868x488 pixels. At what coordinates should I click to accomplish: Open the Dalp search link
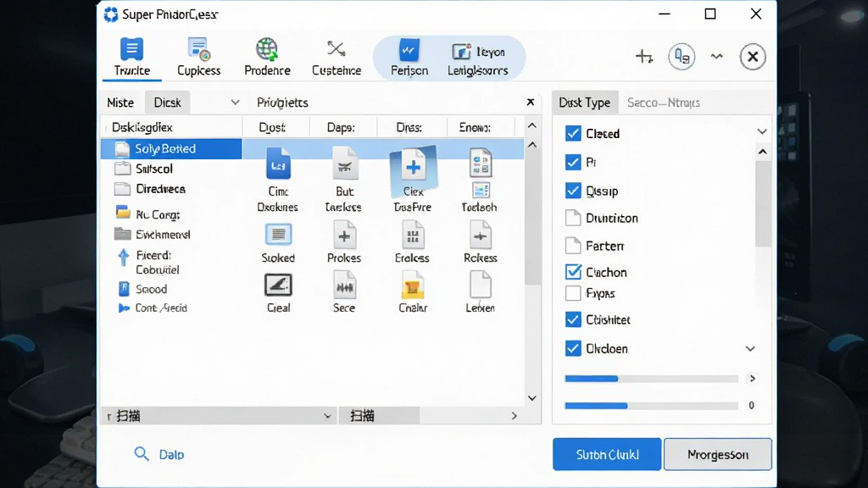(159, 454)
